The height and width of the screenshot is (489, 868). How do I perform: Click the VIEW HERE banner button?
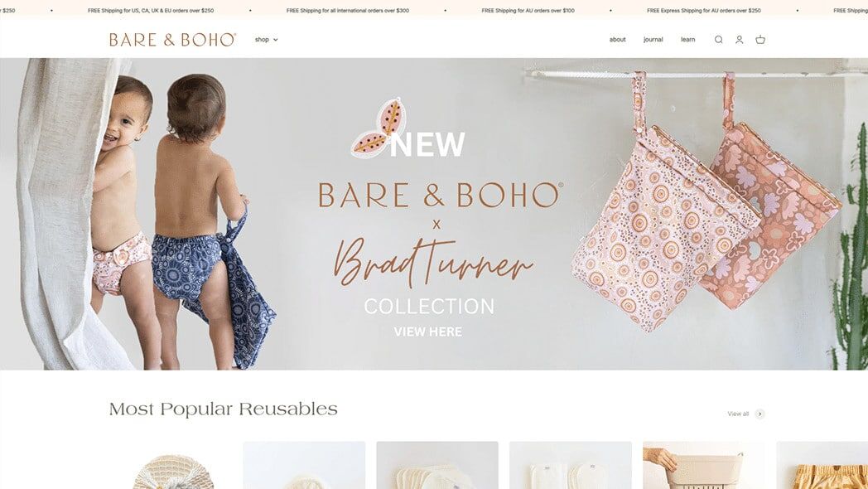(428, 332)
